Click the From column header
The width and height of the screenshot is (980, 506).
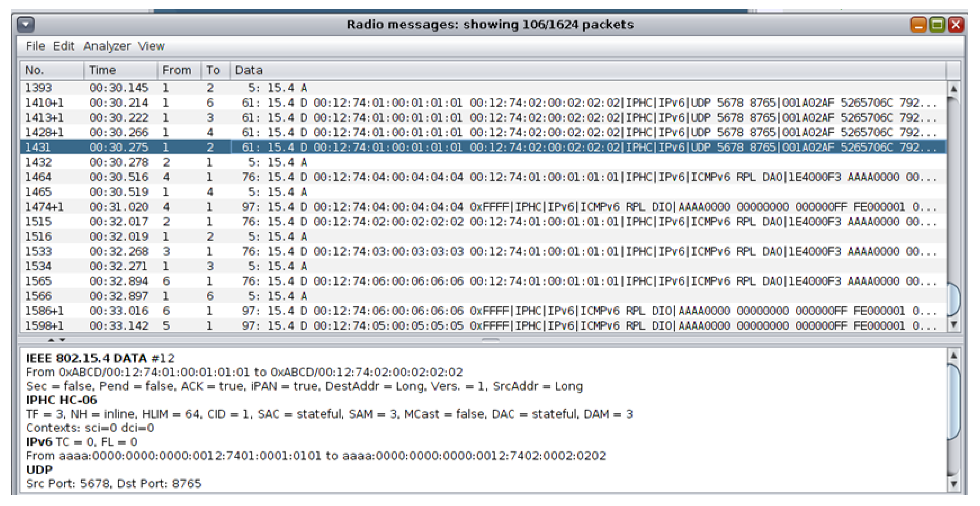tap(179, 70)
